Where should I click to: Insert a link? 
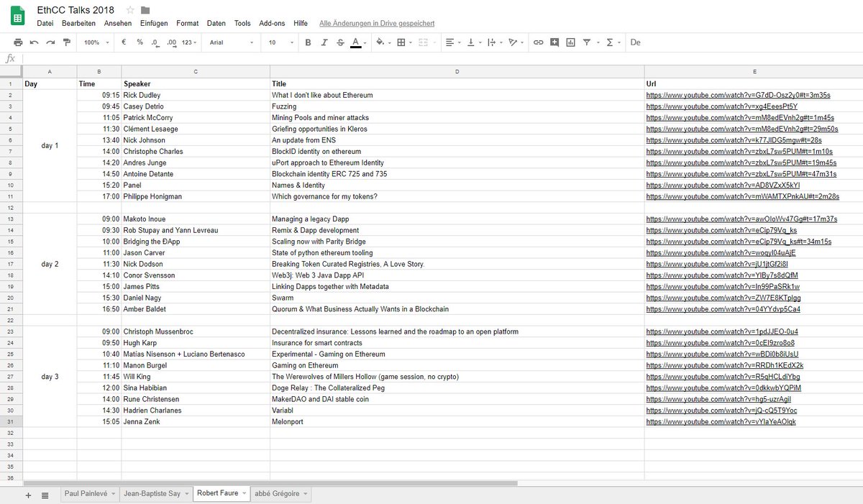pos(539,42)
